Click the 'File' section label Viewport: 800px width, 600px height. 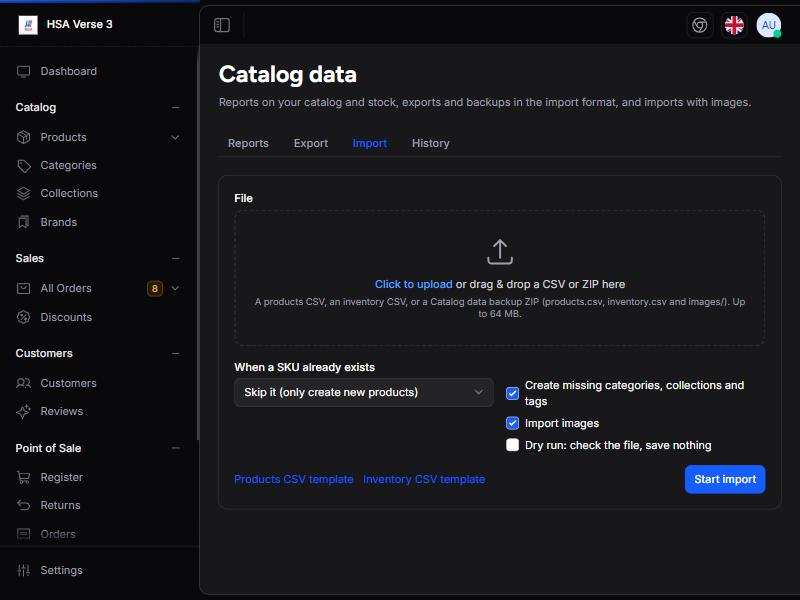tap(243, 198)
